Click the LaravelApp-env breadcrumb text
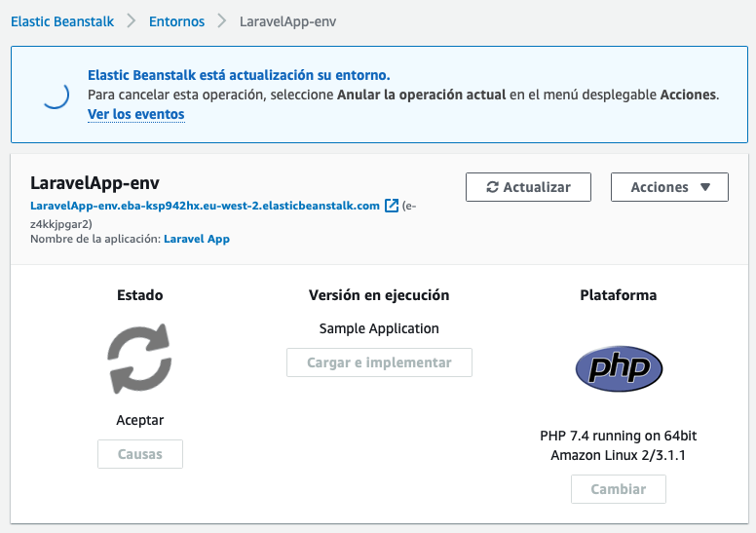 tap(287, 21)
